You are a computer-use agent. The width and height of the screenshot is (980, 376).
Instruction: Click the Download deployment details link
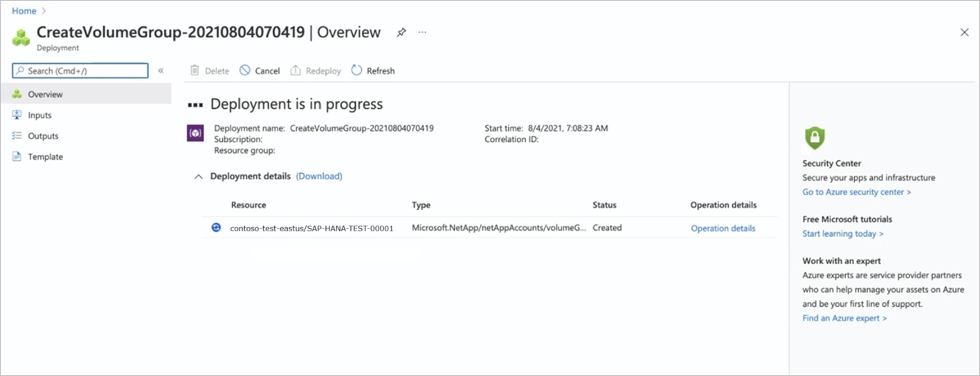319,176
